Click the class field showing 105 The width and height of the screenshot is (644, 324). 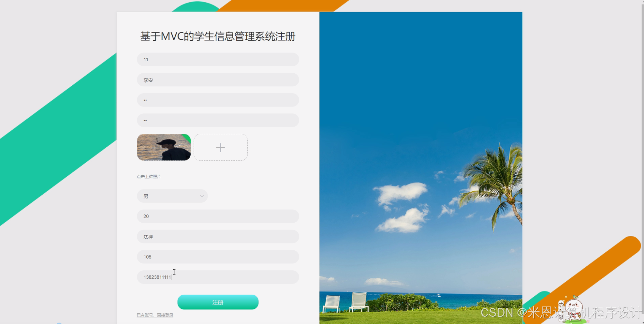(218, 257)
